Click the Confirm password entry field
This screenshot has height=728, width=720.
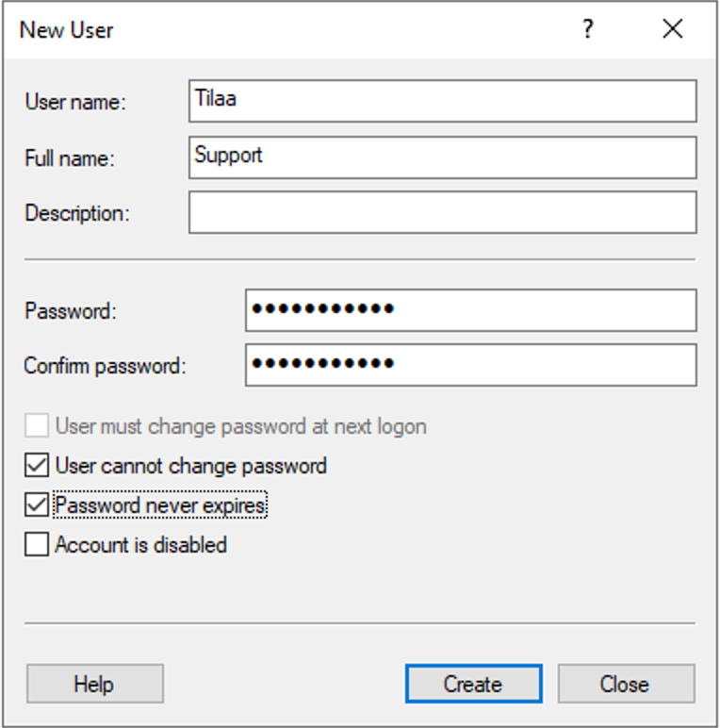pyautogui.click(x=471, y=365)
